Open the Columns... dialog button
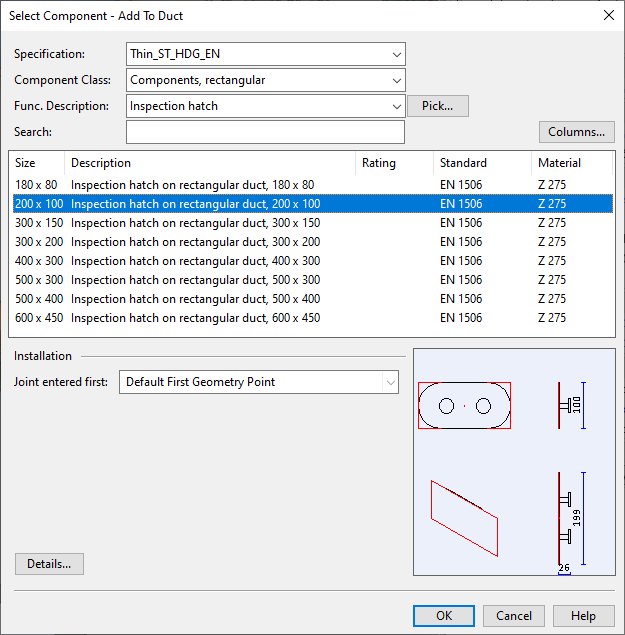This screenshot has height=635, width=625. (576, 132)
